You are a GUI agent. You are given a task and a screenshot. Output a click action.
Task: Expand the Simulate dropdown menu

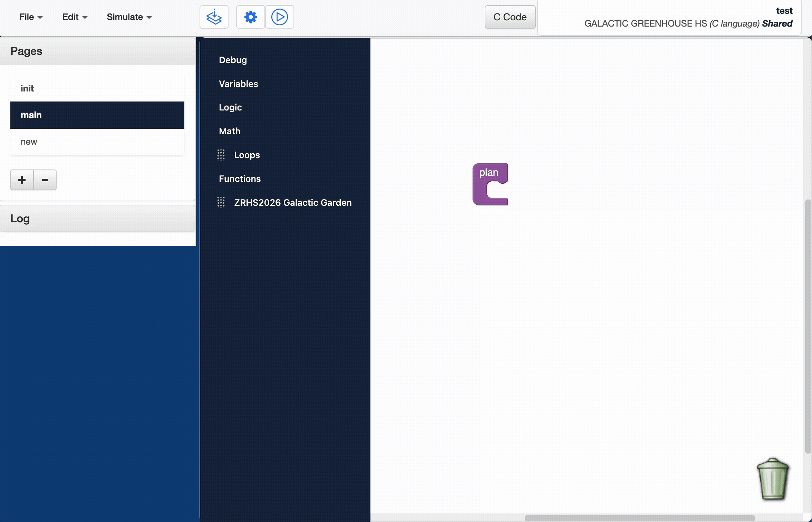(129, 17)
